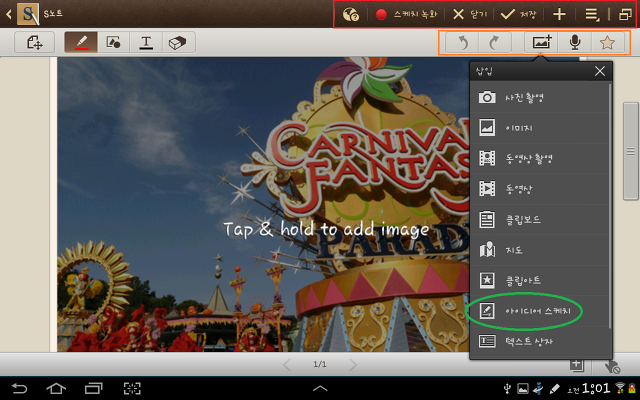Tap the USB notification icon
Screen dimensions: 640x400
(x=507, y=389)
